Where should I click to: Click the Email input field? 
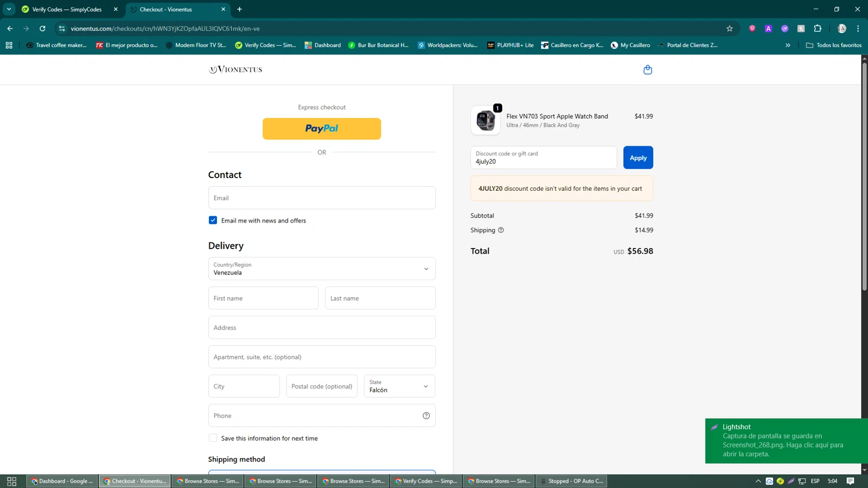(322, 198)
